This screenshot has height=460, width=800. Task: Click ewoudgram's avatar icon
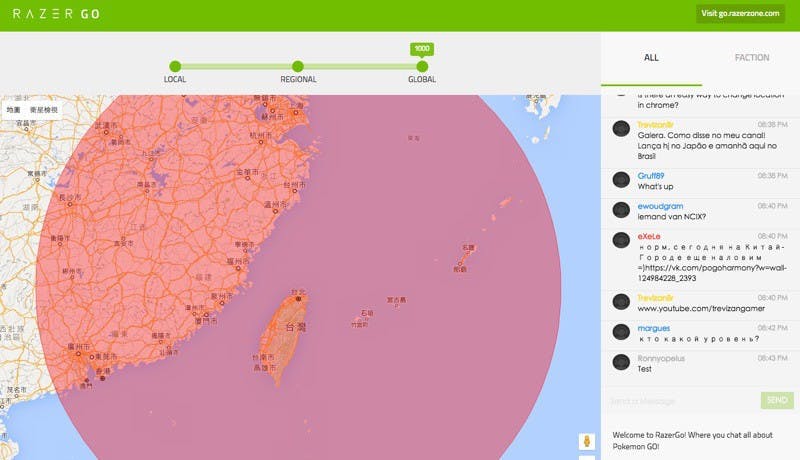(x=621, y=210)
